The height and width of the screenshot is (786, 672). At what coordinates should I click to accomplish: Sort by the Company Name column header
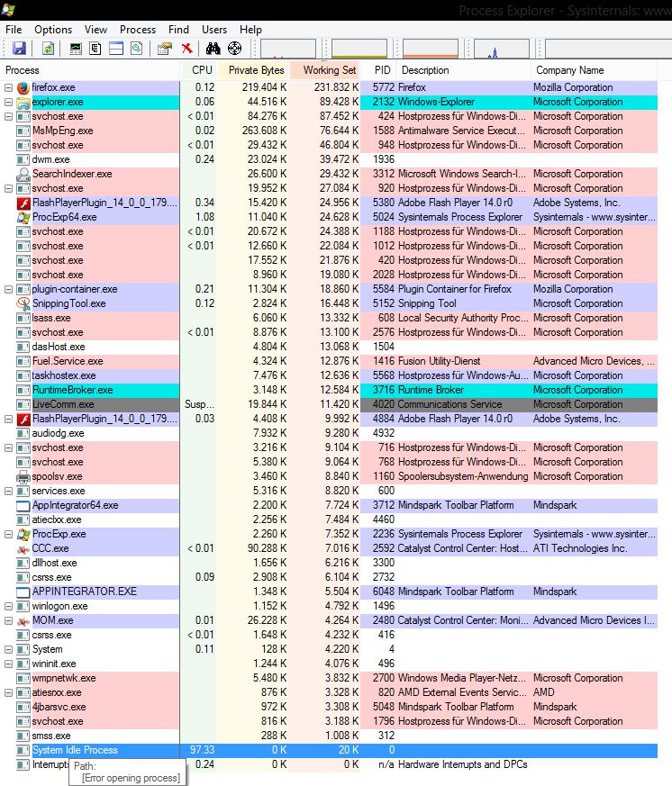click(x=594, y=70)
